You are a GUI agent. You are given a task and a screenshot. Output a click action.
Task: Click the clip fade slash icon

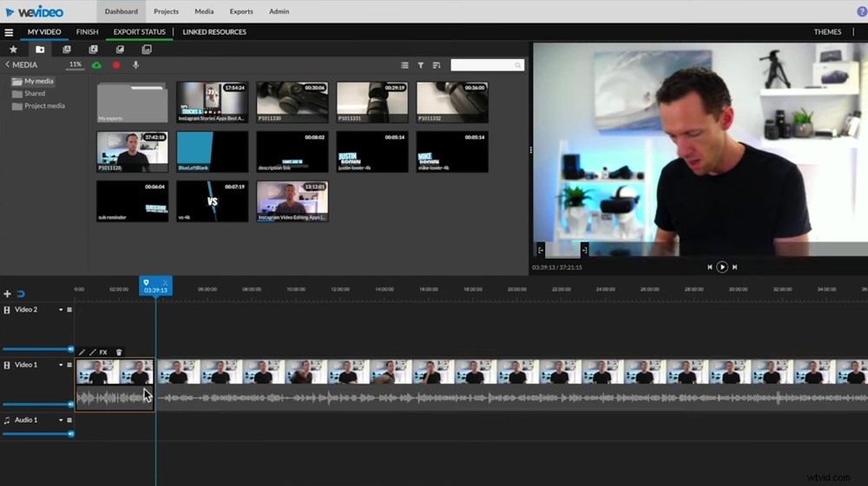(93, 352)
